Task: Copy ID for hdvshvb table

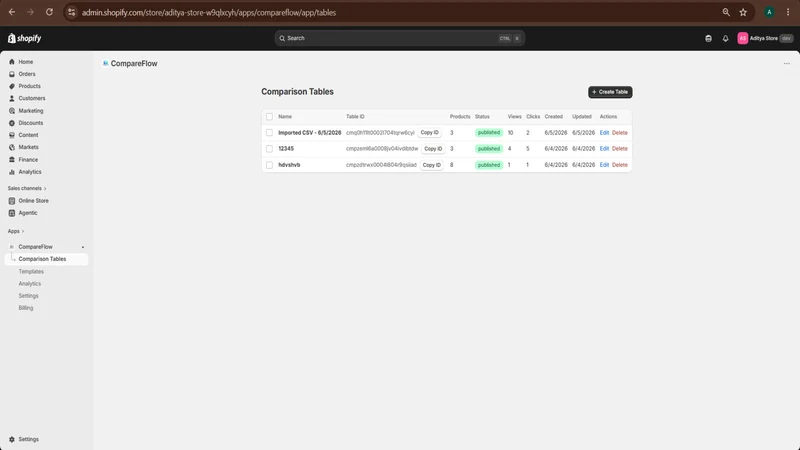Action: [432, 165]
